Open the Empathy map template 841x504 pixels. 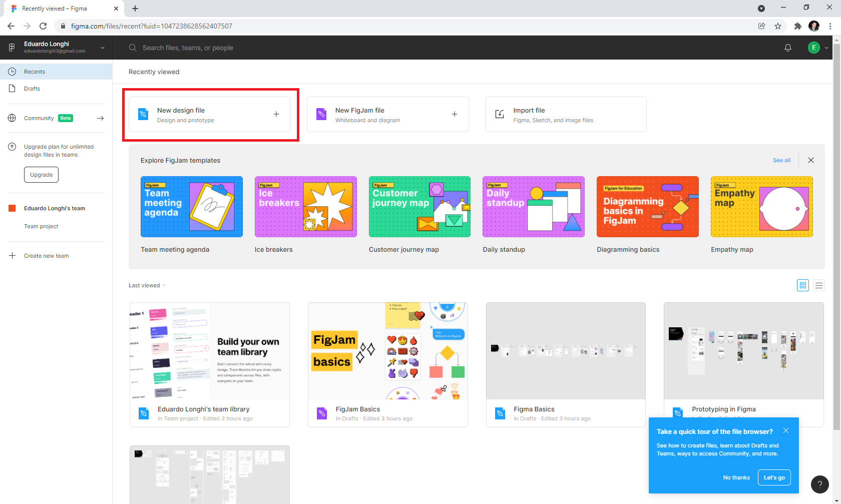[x=762, y=207]
